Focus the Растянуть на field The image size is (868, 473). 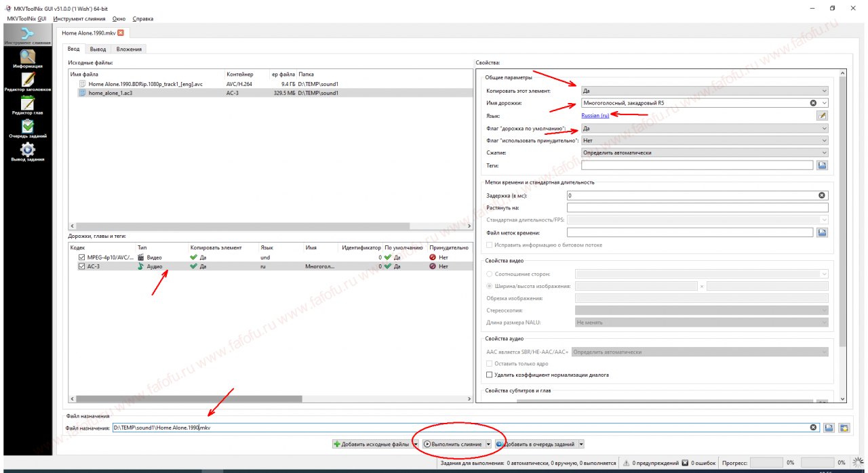(697, 207)
